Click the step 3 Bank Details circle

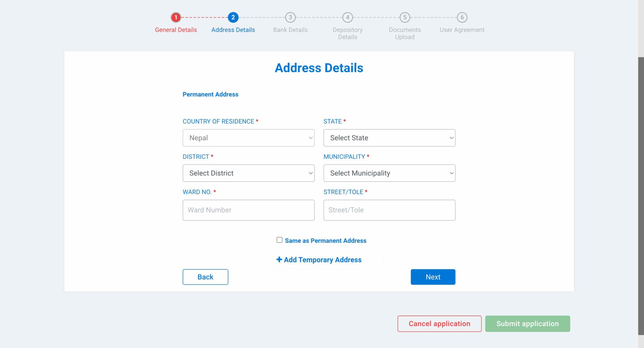pyautogui.click(x=290, y=17)
